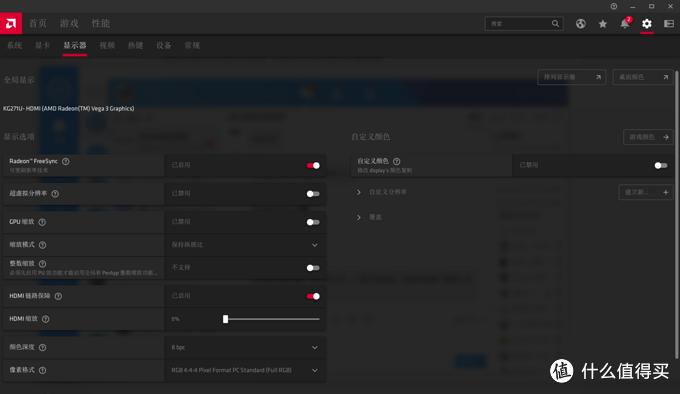Click help icon beside 颜色深度

(x=42, y=347)
